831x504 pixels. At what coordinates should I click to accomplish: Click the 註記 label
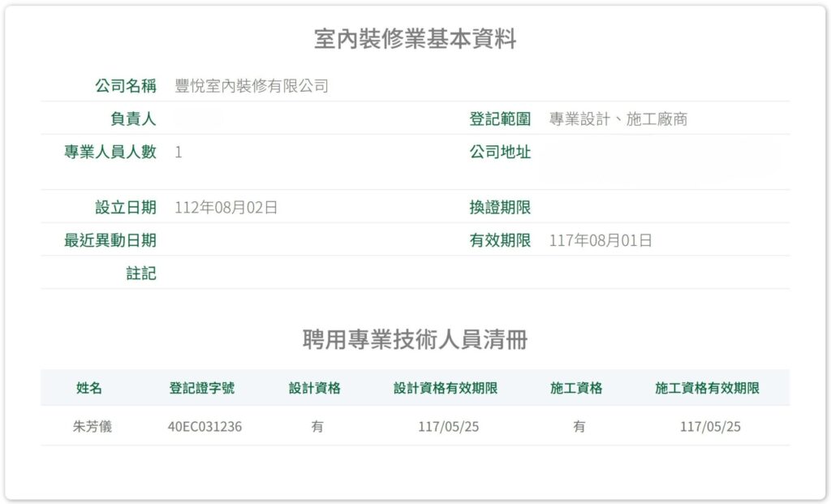pos(141,274)
